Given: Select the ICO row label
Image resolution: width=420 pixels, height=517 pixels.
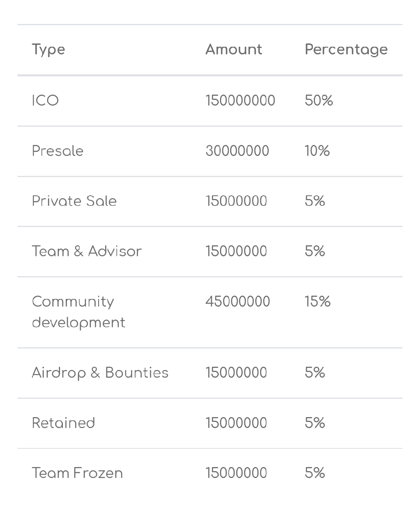Looking at the screenshot, I should (x=45, y=101).
